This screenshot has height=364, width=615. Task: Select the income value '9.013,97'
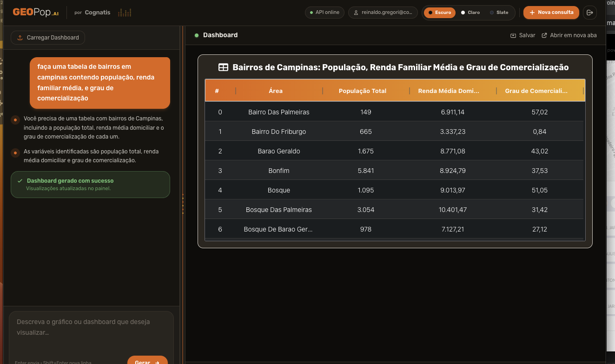pyautogui.click(x=453, y=190)
